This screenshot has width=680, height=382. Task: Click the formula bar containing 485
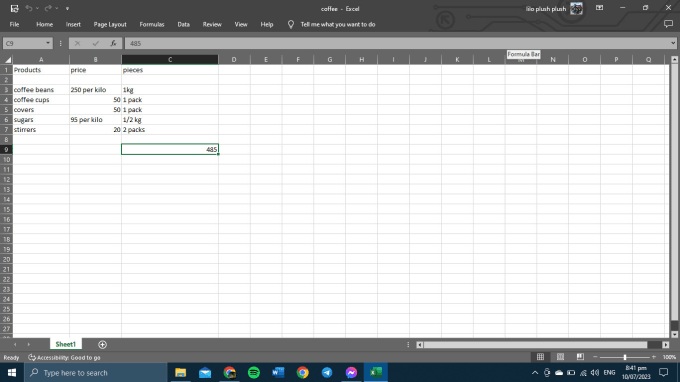[x=397, y=43]
